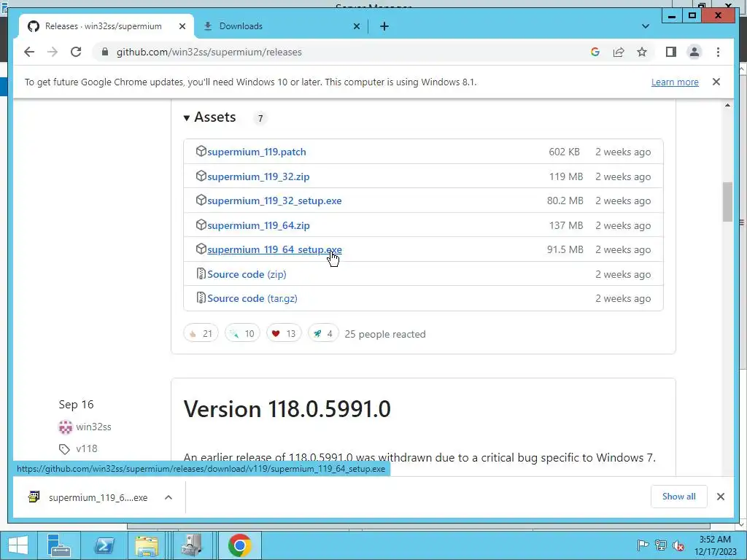747x560 pixels.
Task: Click the 25 people reacted text
Action: point(385,334)
